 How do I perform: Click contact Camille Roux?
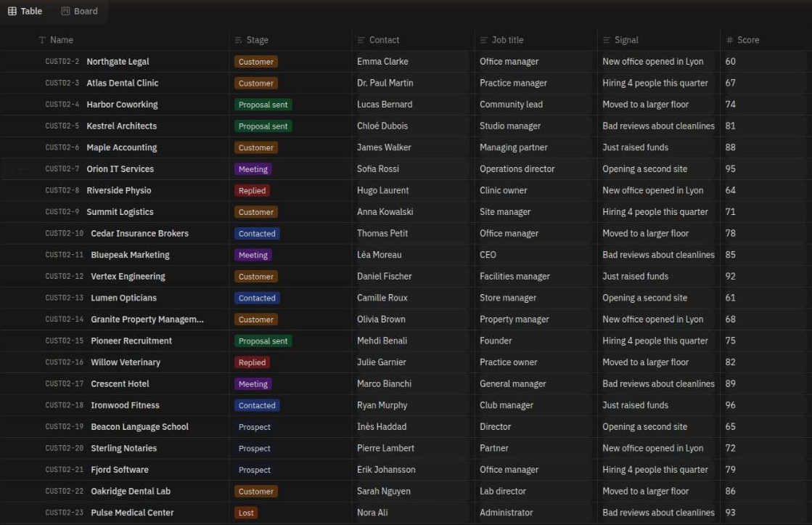pyautogui.click(x=382, y=298)
